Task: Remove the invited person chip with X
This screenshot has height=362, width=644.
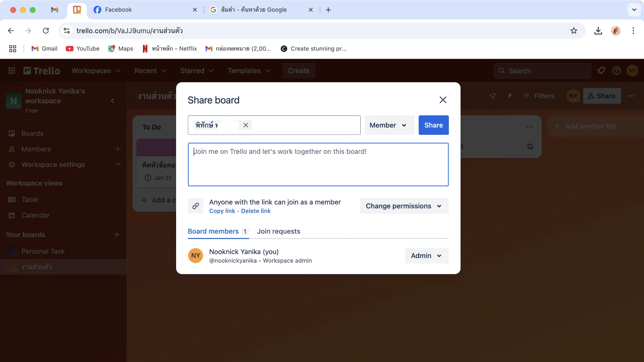Action: tap(246, 125)
